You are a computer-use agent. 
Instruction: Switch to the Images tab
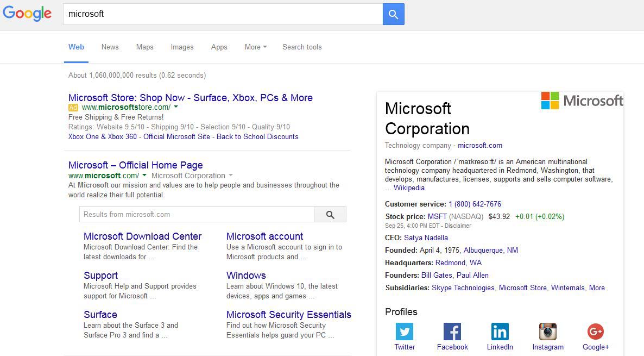[x=182, y=47]
